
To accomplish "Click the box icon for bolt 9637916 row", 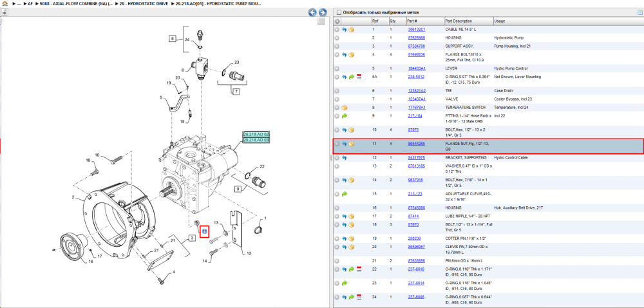I will pos(351,180).
